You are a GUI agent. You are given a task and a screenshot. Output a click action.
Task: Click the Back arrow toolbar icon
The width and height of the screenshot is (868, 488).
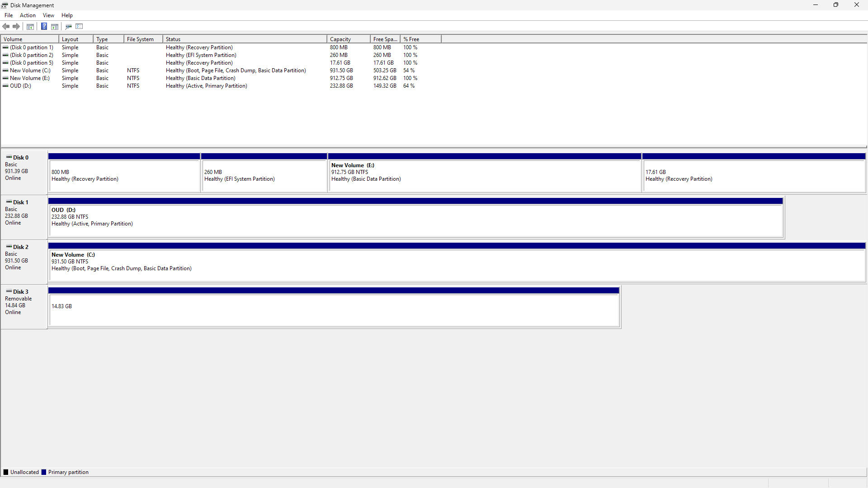(6, 27)
